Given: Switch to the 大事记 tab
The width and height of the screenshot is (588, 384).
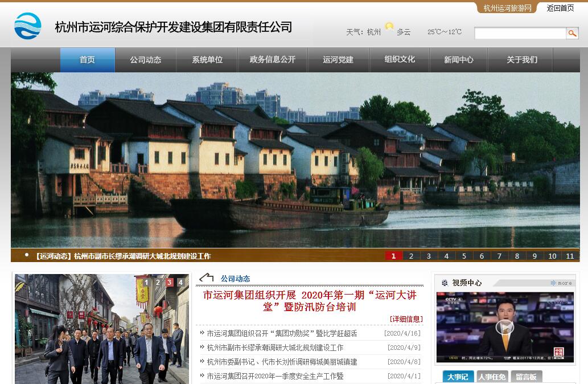Looking at the screenshot, I should pyautogui.click(x=458, y=377).
